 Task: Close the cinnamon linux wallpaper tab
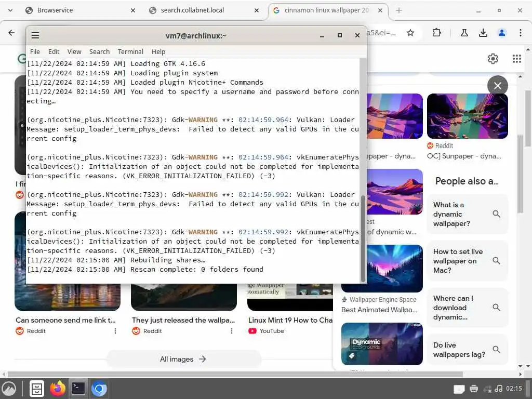click(380, 10)
